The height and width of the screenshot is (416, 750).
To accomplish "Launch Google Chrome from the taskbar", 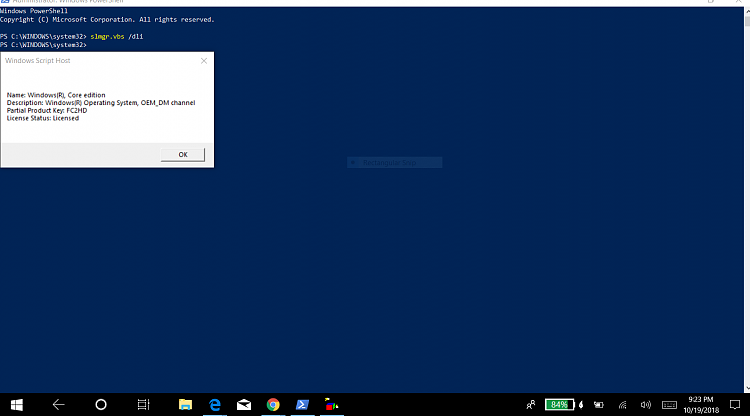I will 273,405.
